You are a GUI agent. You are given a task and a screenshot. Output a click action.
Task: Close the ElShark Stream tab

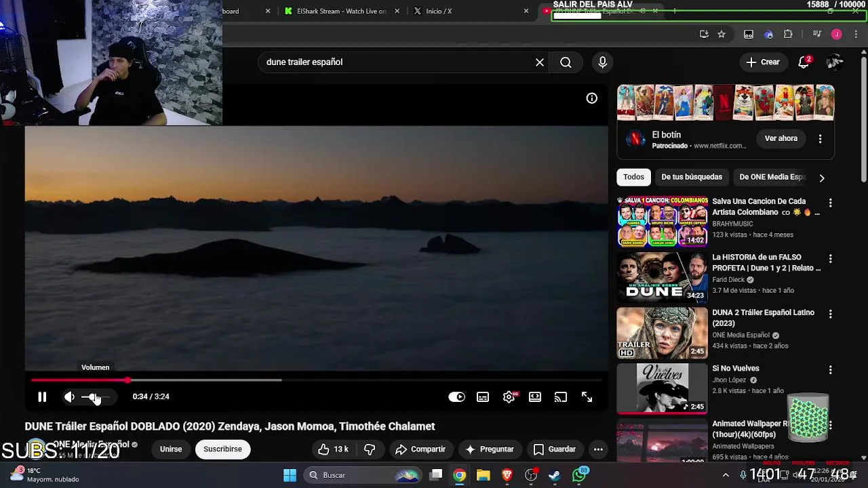[397, 11]
